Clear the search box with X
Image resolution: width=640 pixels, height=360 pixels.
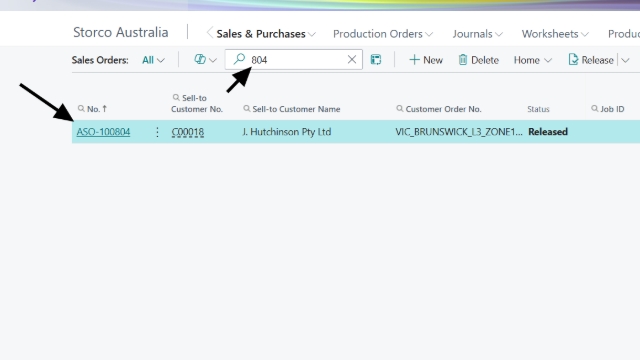352,60
